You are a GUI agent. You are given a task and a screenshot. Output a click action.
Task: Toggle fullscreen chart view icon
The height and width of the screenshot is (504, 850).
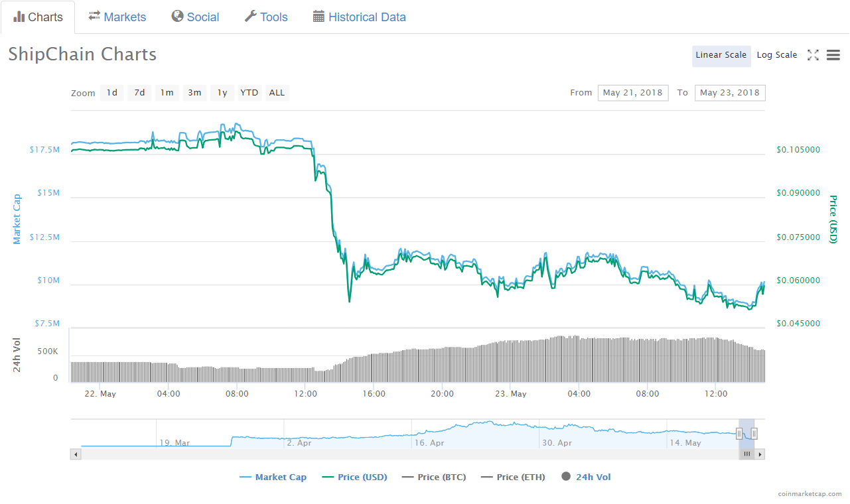click(x=813, y=55)
